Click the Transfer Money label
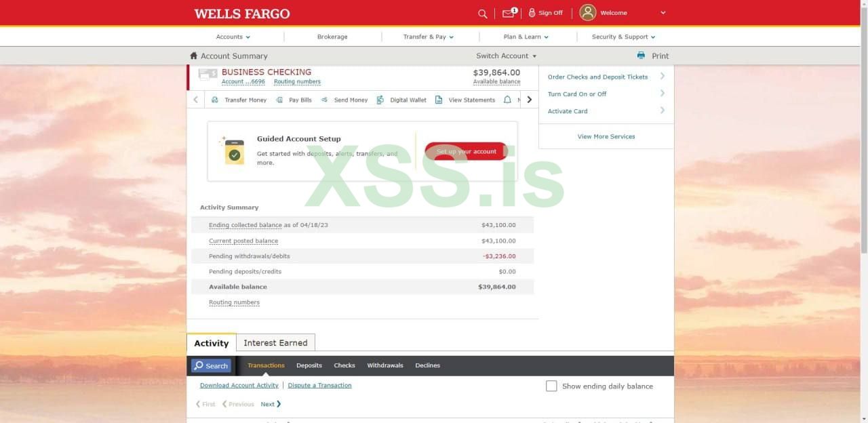This screenshot has width=868, height=423. pyautogui.click(x=245, y=100)
